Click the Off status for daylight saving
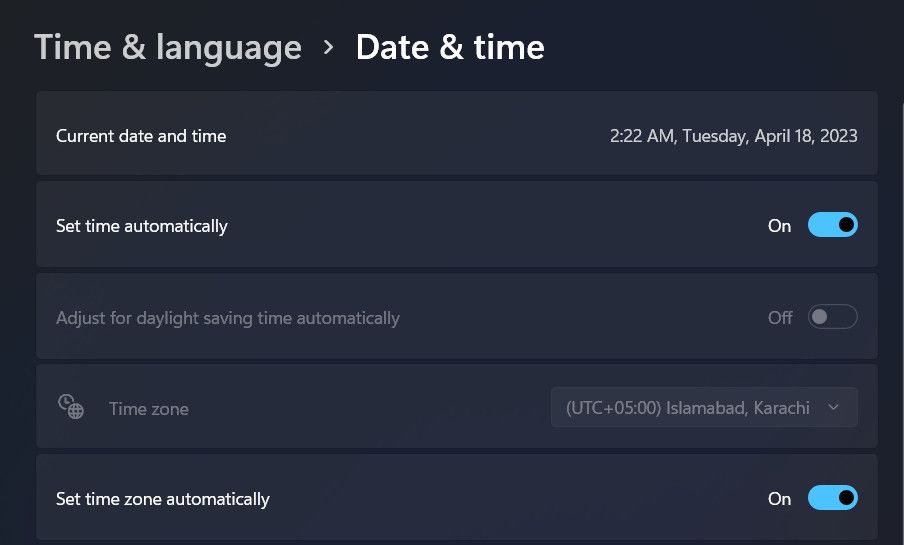The width and height of the screenshot is (904, 545). [x=780, y=317]
